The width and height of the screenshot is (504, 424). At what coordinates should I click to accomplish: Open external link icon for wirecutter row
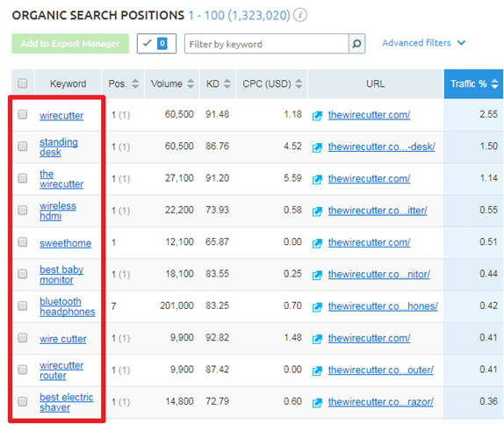coord(317,116)
